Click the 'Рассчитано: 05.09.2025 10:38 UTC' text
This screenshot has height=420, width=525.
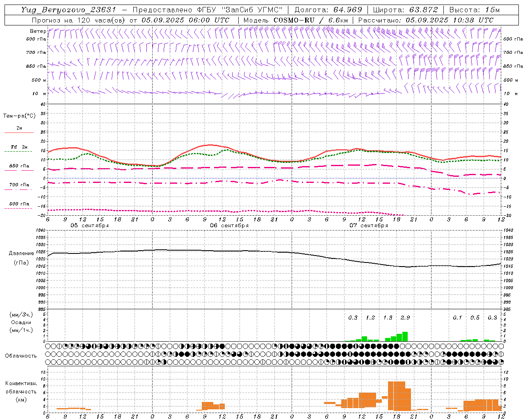[x=426, y=20]
